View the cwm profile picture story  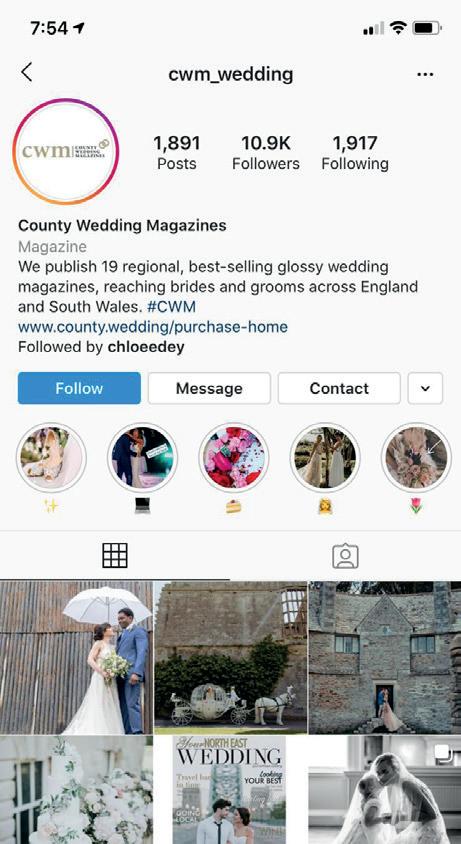tap(66, 151)
